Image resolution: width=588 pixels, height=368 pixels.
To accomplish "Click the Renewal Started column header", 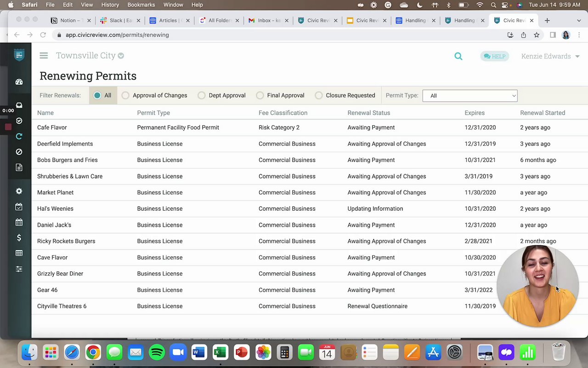I will (543, 113).
